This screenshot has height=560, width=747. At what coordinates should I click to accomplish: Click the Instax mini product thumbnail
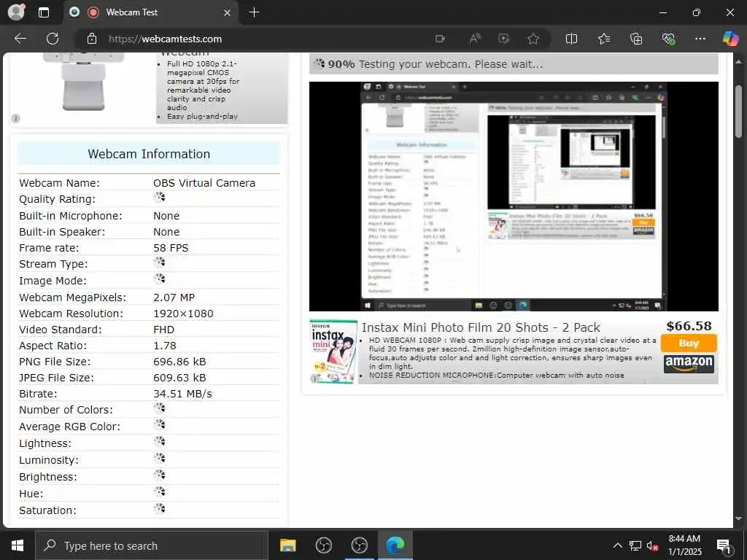(x=333, y=351)
